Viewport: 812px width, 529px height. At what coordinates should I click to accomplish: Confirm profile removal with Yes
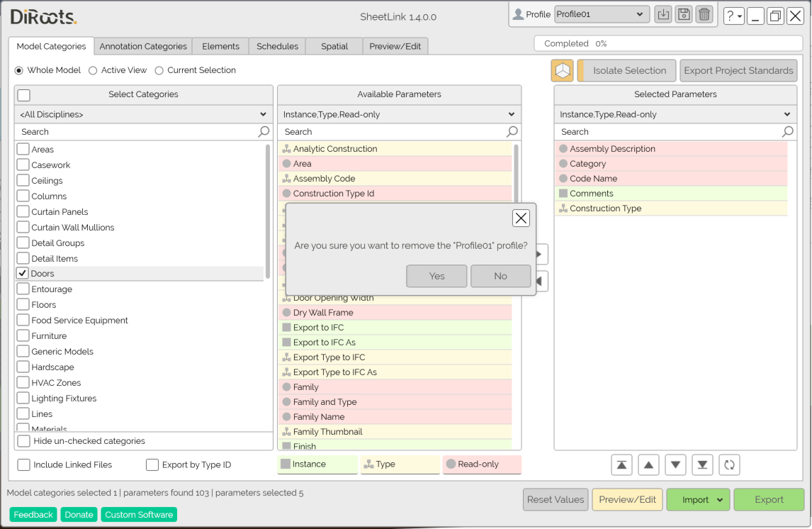pyautogui.click(x=436, y=276)
